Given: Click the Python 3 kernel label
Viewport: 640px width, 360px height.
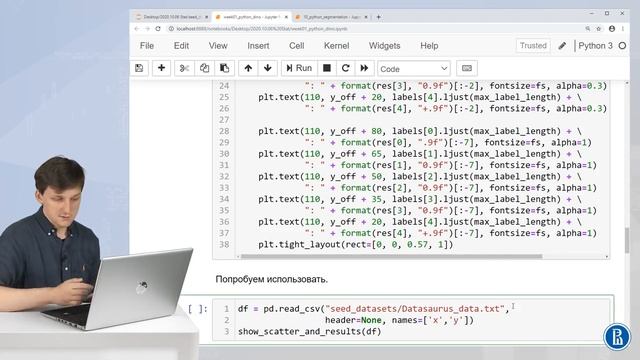Looking at the screenshot, I should 596,46.
